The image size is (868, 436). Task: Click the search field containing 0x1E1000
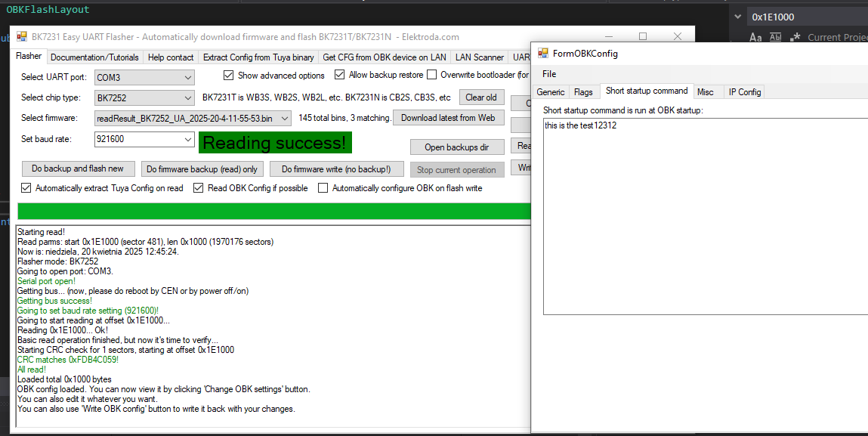(807, 17)
